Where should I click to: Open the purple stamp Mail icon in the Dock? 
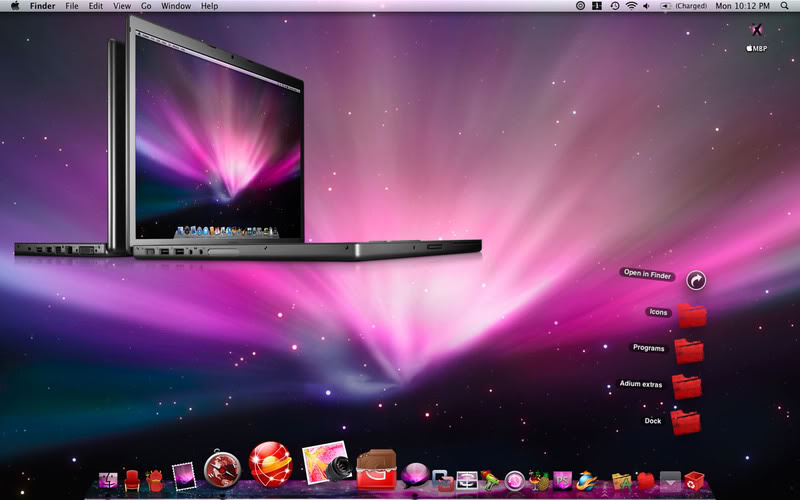pyautogui.click(x=184, y=477)
